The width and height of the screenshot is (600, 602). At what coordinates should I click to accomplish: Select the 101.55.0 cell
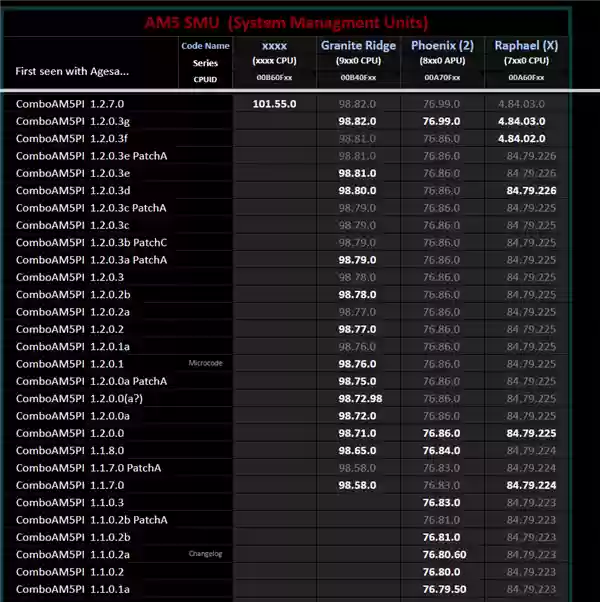tap(274, 103)
